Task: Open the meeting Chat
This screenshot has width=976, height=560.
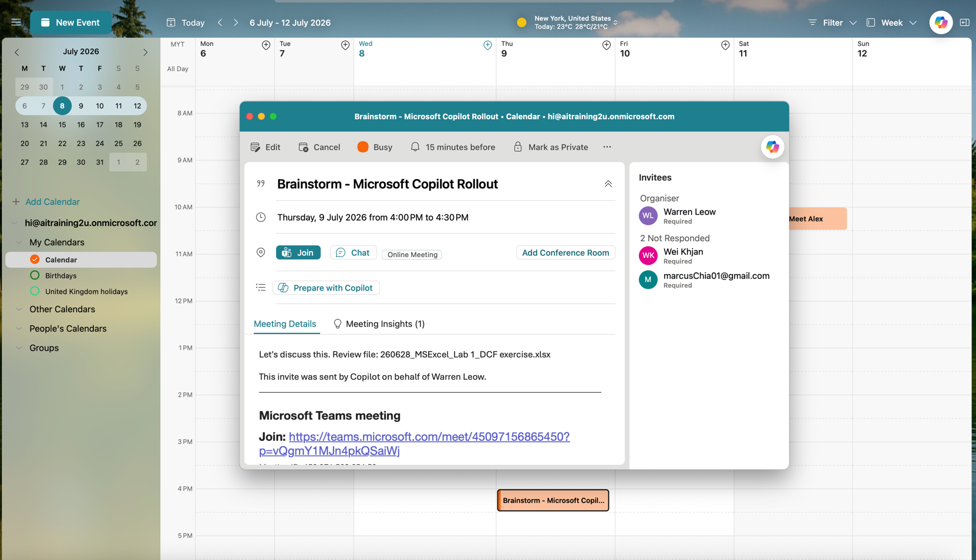Action: coord(353,252)
